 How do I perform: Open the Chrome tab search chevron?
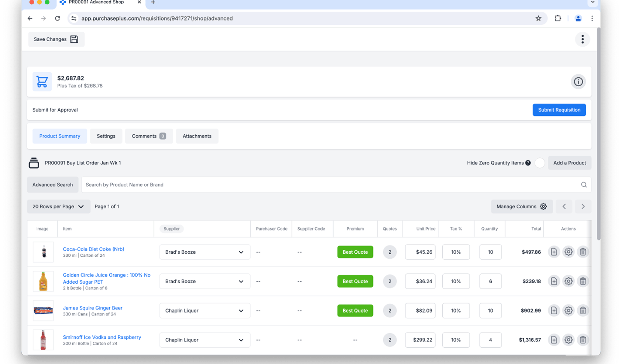point(592,2)
